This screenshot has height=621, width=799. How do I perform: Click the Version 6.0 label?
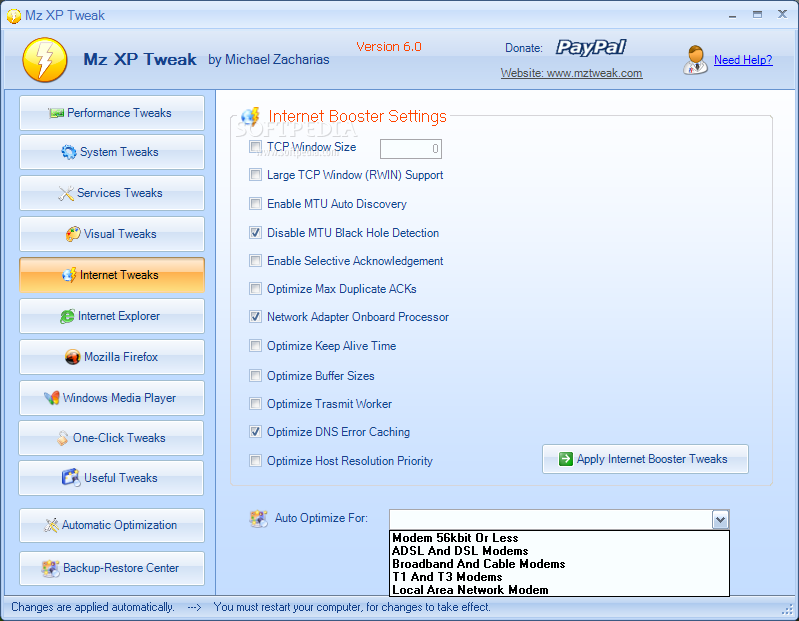tap(389, 47)
